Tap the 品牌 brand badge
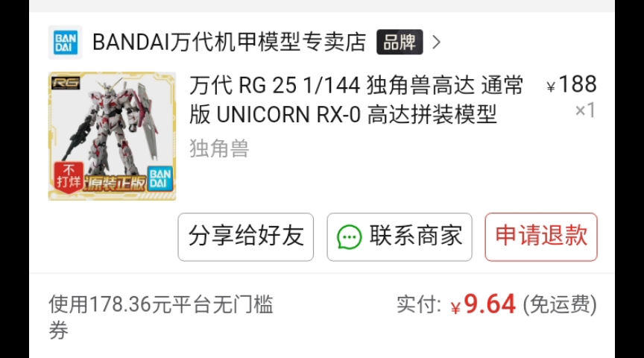This screenshot has height=358, width=644. tap(400, 42)
